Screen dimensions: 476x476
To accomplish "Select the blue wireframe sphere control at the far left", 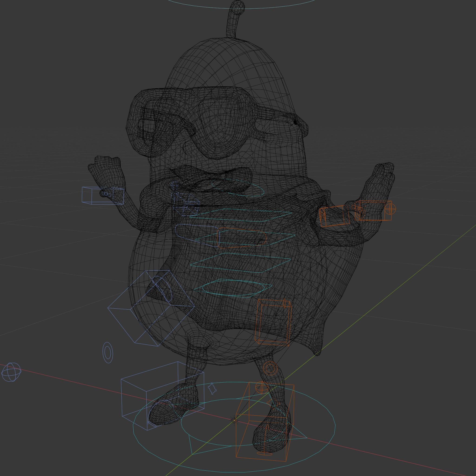I will [11, 372].
